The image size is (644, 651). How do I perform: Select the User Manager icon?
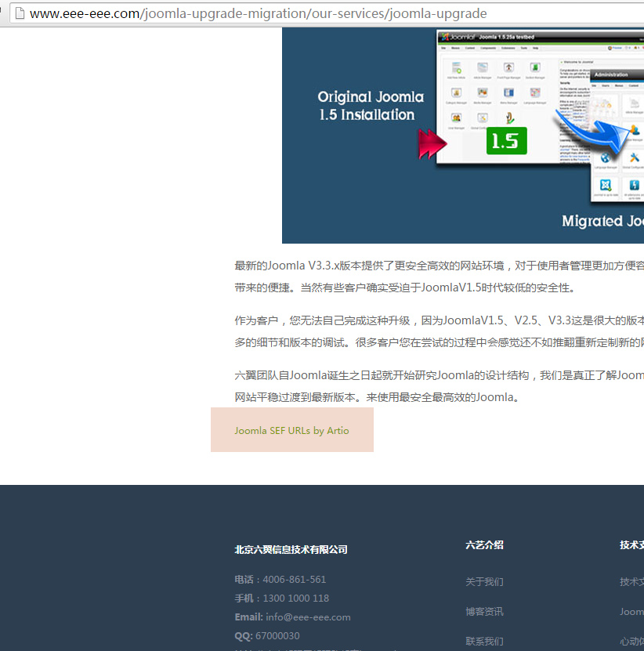click(x=455, y=119)
